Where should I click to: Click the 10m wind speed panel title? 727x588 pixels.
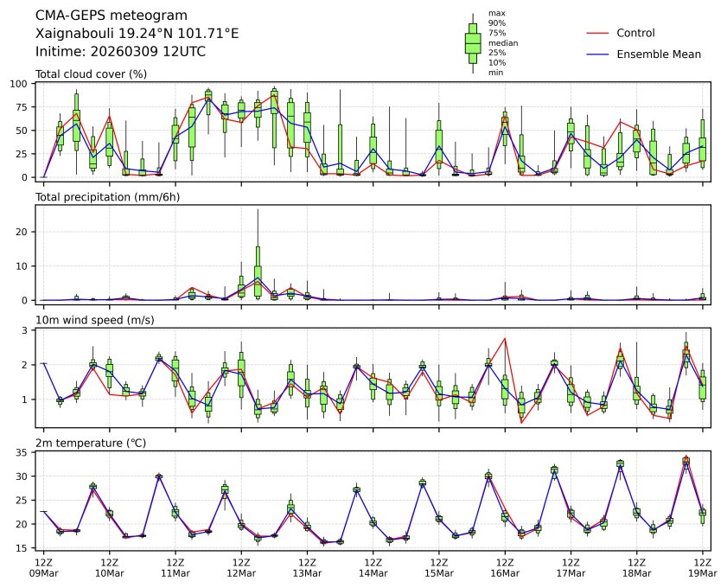coord(94,320)
